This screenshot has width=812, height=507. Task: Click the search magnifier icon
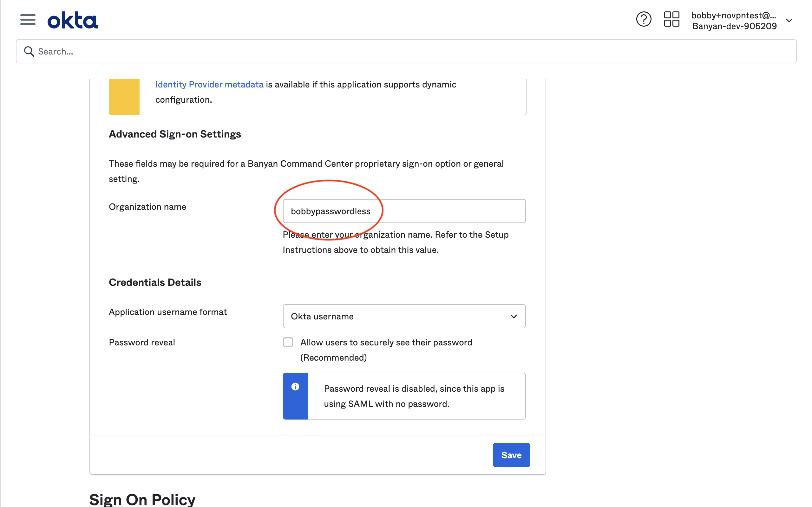(29, 51)
